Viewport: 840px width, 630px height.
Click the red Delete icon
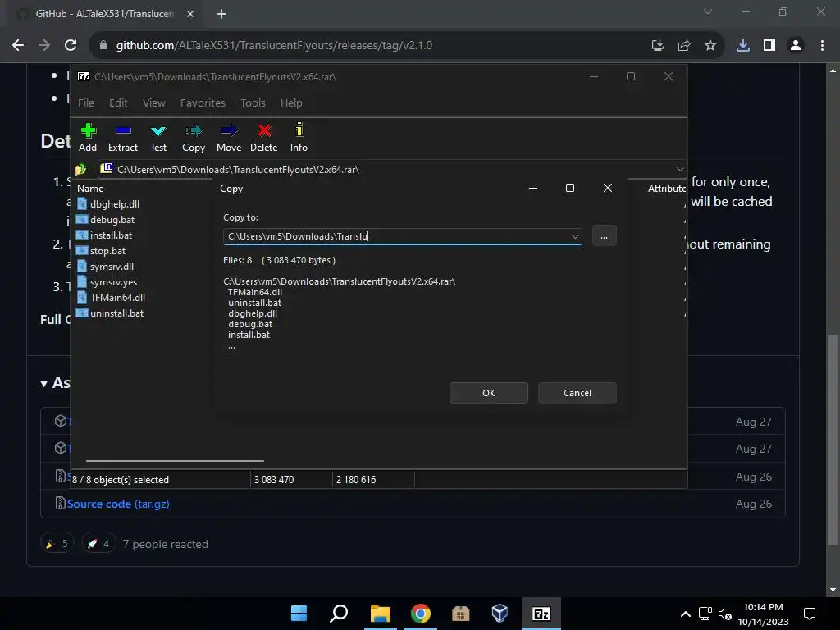point(264,138)
